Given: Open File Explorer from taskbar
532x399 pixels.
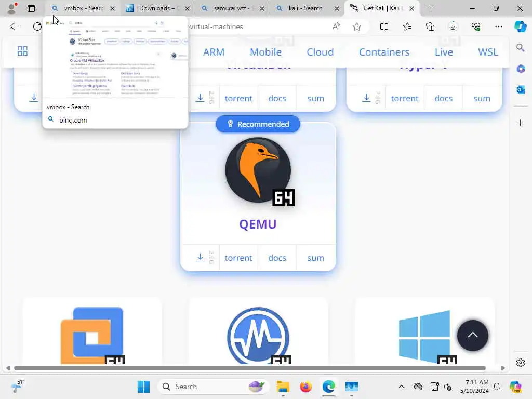Looking at the screenshot, I should click(283, 387).
